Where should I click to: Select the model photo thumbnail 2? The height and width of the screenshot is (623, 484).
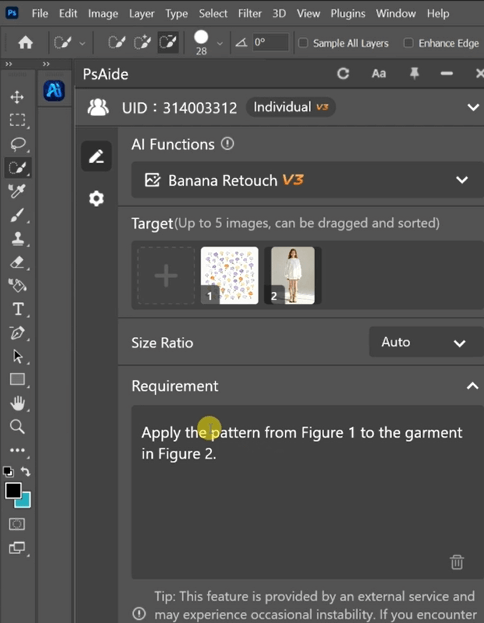coord(293,275)
